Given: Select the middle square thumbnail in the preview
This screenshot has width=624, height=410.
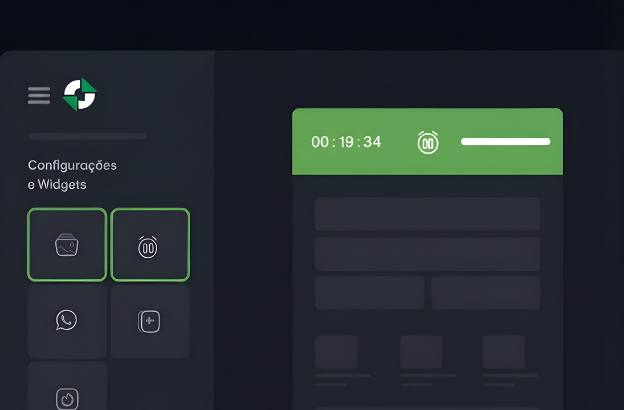Looking at the screenshot, I should point(421,352).
